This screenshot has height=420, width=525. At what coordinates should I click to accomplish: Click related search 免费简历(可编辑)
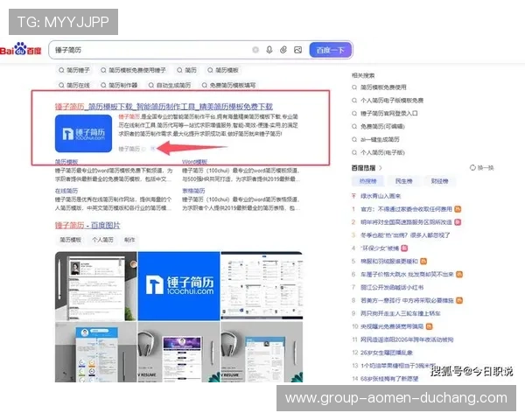(x=382, y=127)
